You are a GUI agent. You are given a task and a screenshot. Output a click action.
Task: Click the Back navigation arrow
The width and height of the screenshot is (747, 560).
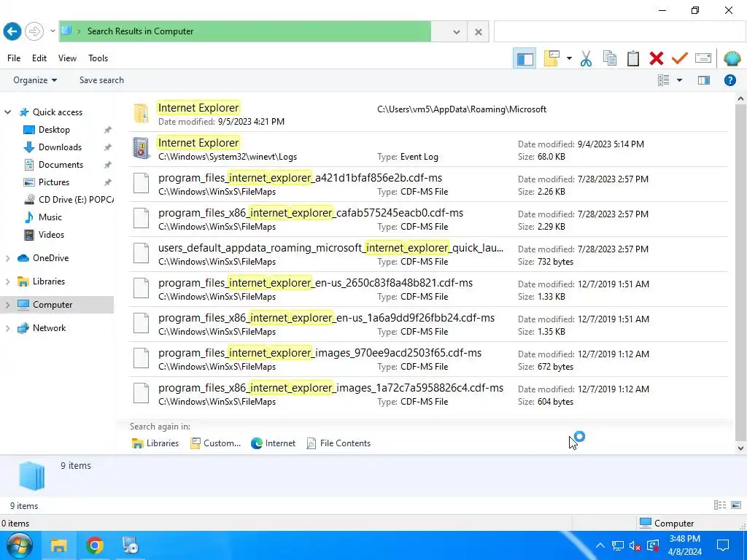click(12, 31)
